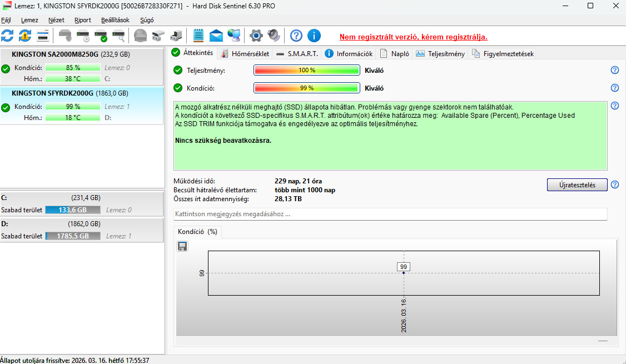The width and height of the screenshot is (626, 364).
Task: Select the KINGSTON SFYRDK2000G disk entry
Action: coord(82,106)
